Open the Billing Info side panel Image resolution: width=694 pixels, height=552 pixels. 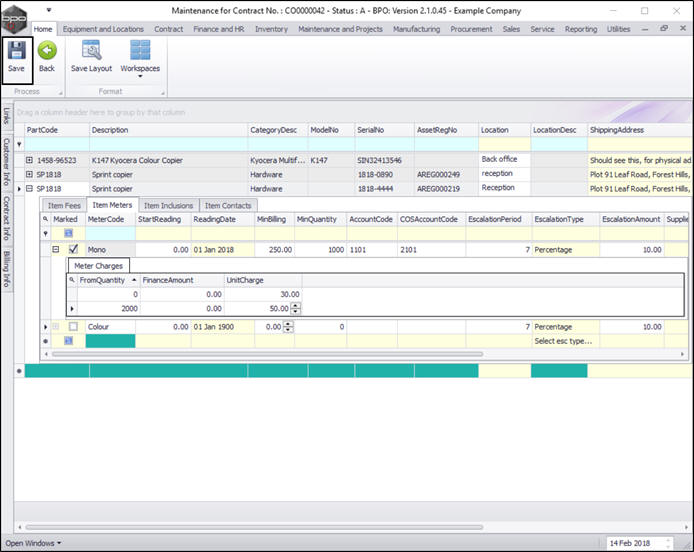[x=7, y=268]
